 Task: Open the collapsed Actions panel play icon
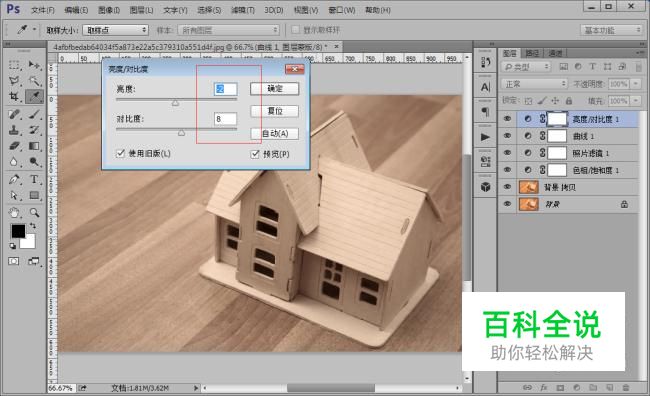click(485, 137)
